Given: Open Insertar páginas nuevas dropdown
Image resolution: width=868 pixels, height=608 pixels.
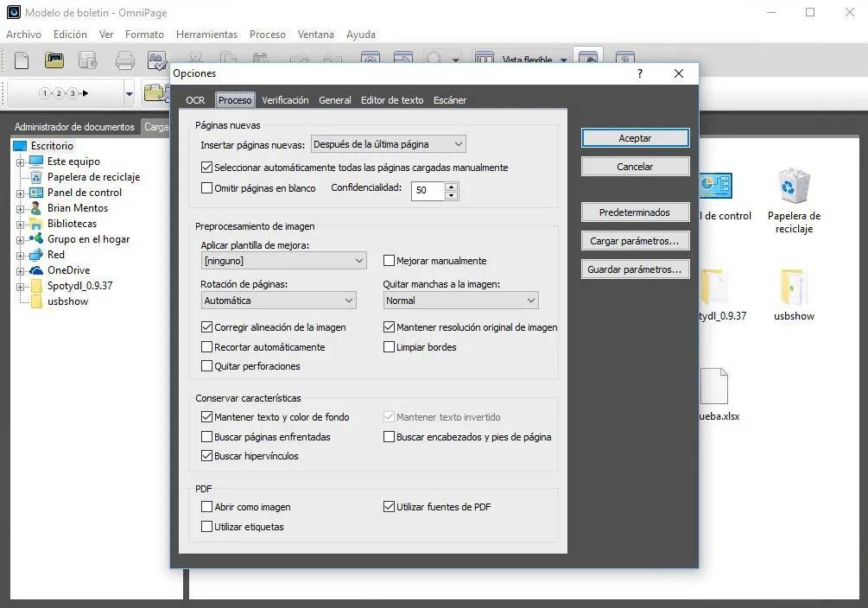Looking at the screenshot, I should [388, 144].
